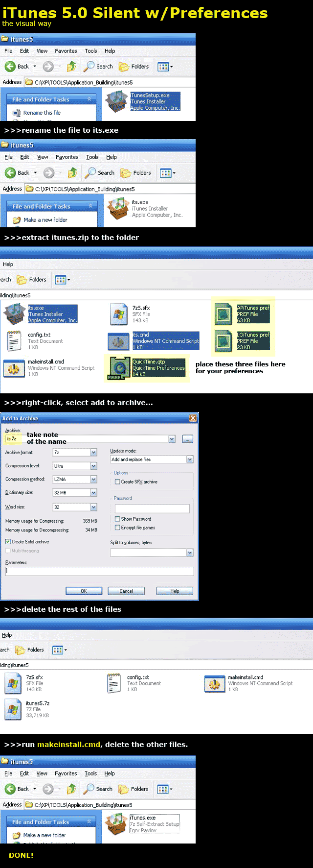Open Search in the iTunes.exe window toolbar
Viewport: 313px width, 868px height.
pyautogui.click(x=98, y=789)
